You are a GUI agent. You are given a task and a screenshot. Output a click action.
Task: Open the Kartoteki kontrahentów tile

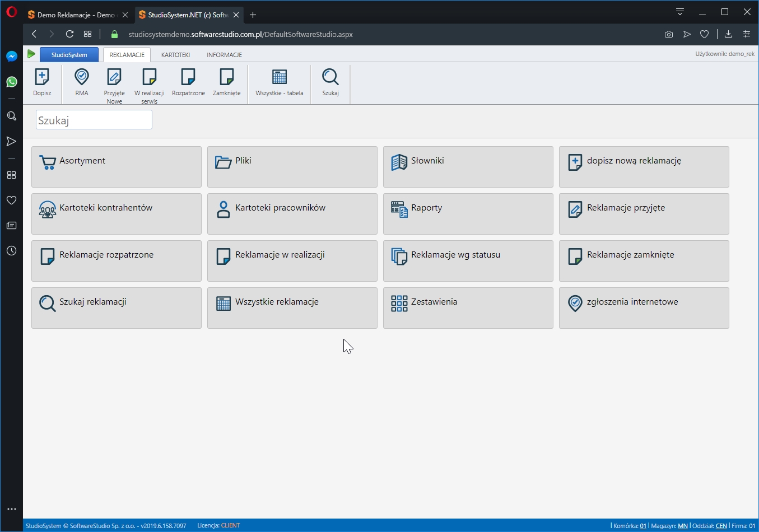coord(117,214)
